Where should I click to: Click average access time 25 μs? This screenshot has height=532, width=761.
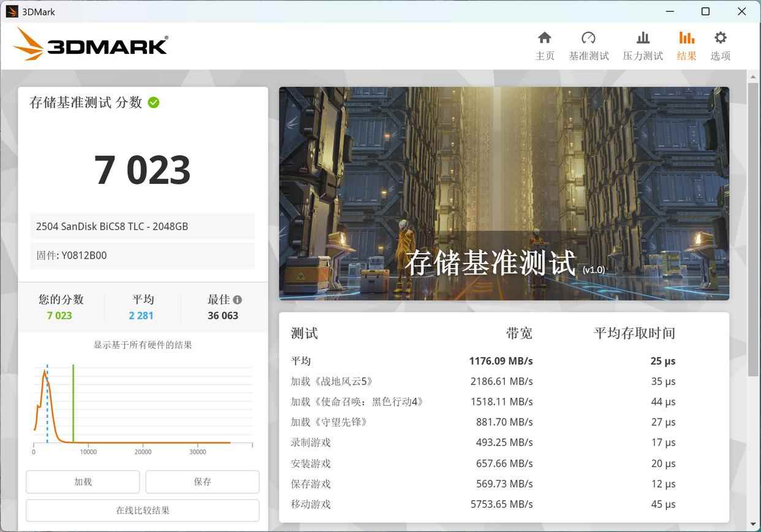point(663,361)
